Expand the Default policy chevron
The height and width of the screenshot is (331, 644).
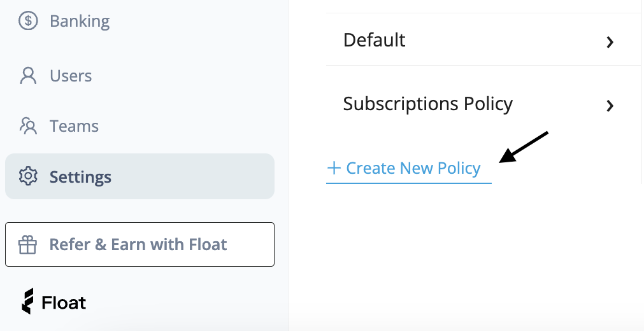click(610, 42)
